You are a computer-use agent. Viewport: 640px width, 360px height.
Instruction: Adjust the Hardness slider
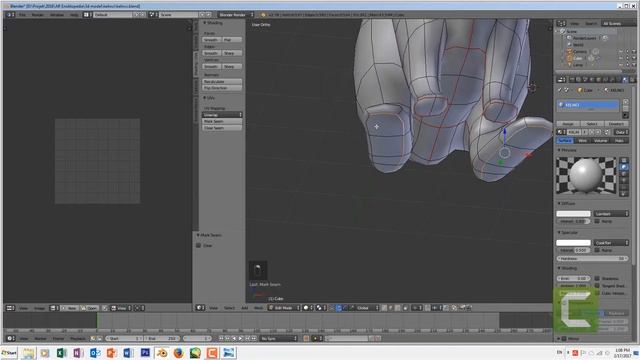click(592, 258)
